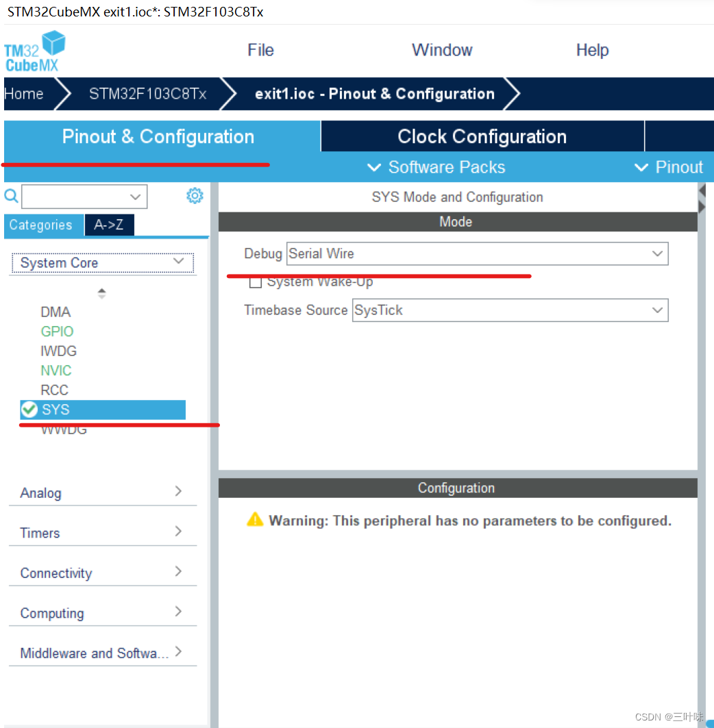Select IWDG in System Core list

(x=58, y=351)
